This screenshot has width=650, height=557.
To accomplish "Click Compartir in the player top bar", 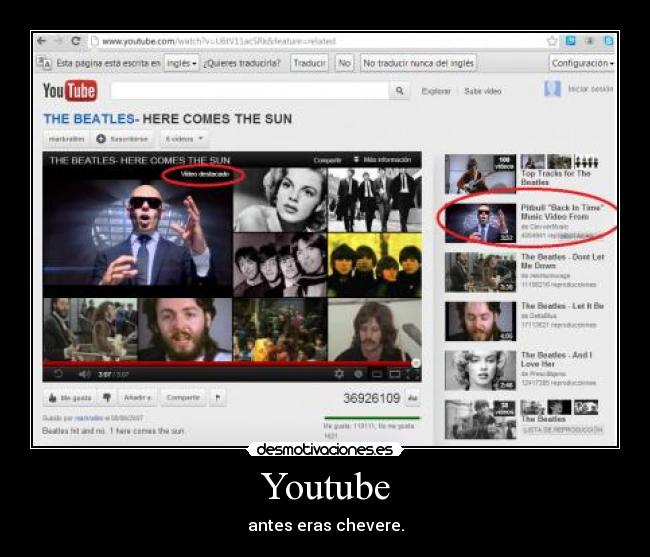I will [x=327, y=160].
